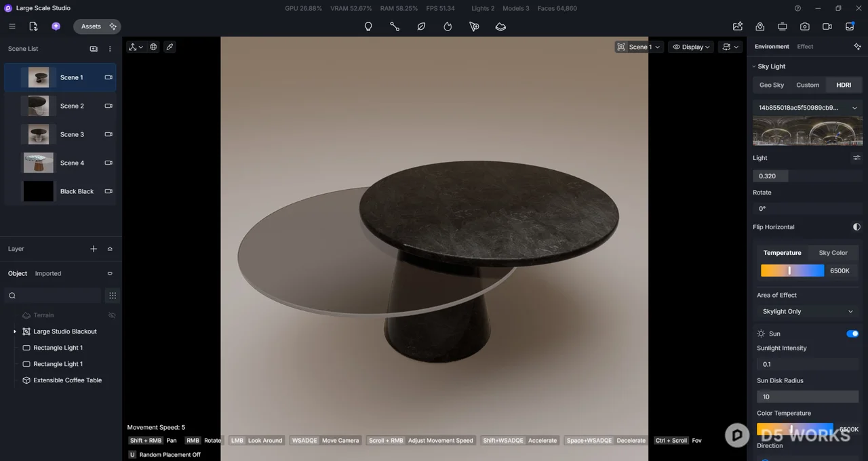Open the panorama render icon

tap(783, 26)
